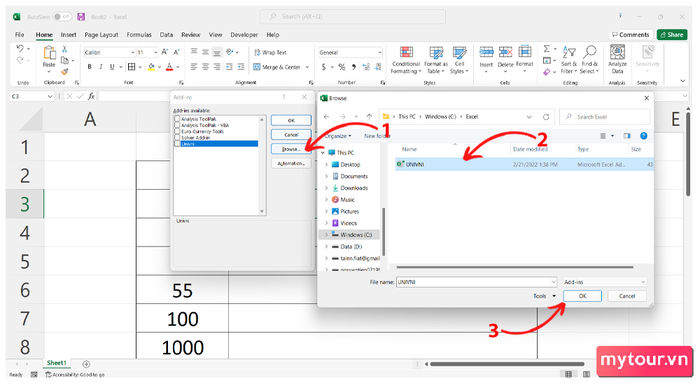The image size is (700, 386).
Task: Click the Percent Style icon
Action: 342,67
